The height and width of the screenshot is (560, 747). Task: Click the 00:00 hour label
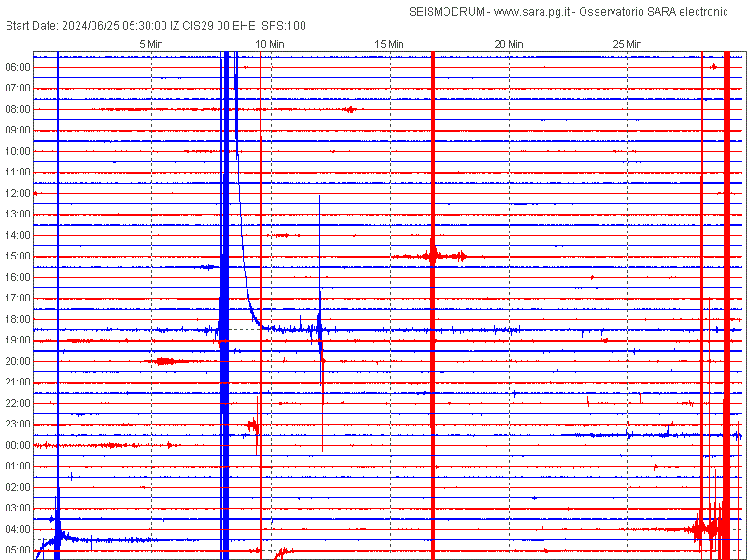(x=18, y=445)
